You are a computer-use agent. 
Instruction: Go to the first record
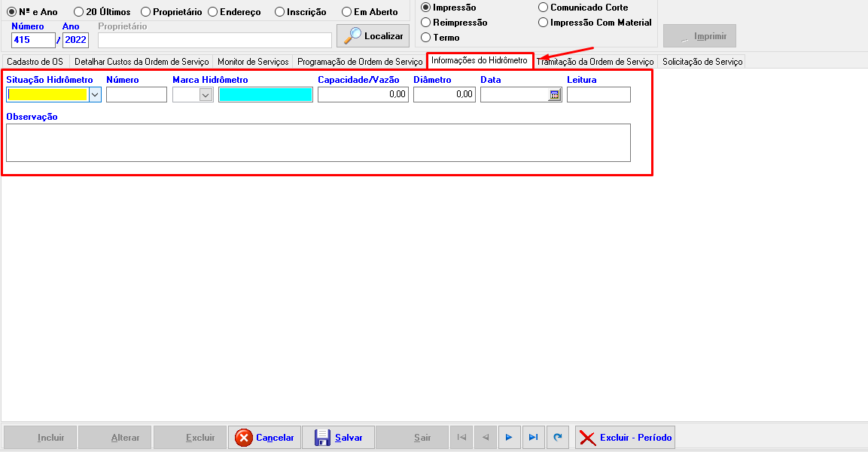click(461, 438)
